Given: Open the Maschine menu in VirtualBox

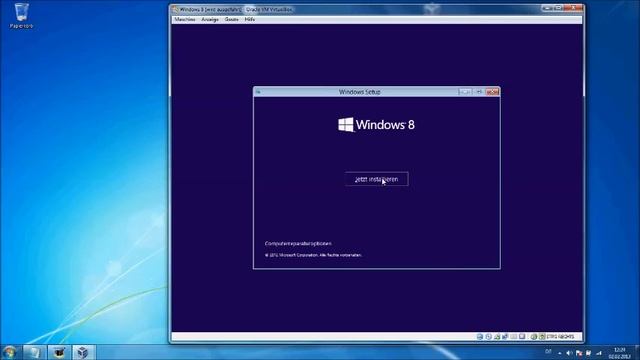Looking at the screenshot, I should click(185, 20).
